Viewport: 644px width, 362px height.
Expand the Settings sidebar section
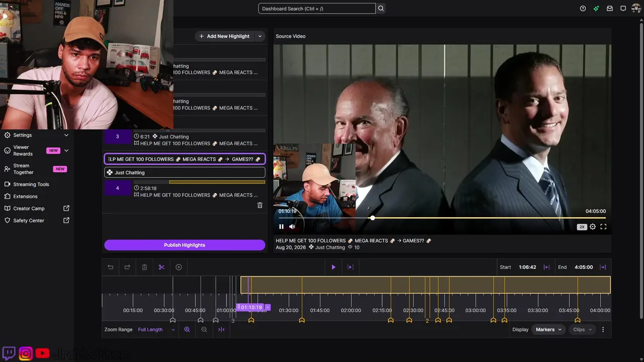[66, 135]
